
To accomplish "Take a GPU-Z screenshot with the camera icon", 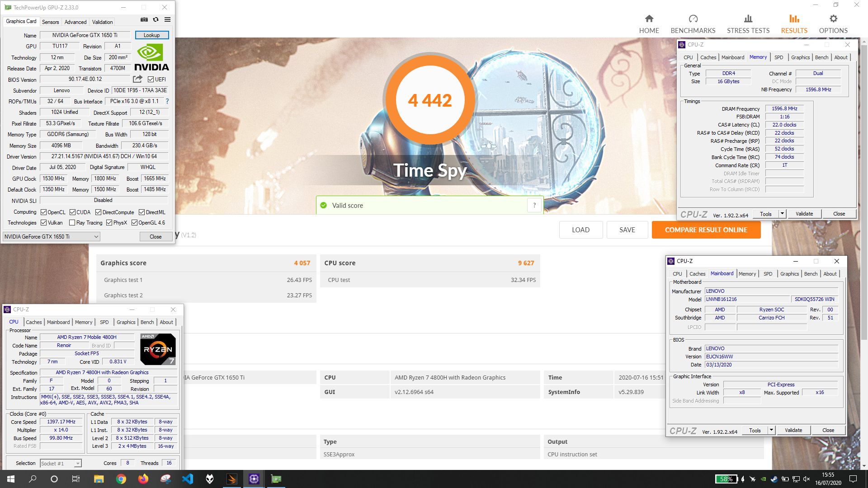I will pyautogui.click(x=144, y=19).
